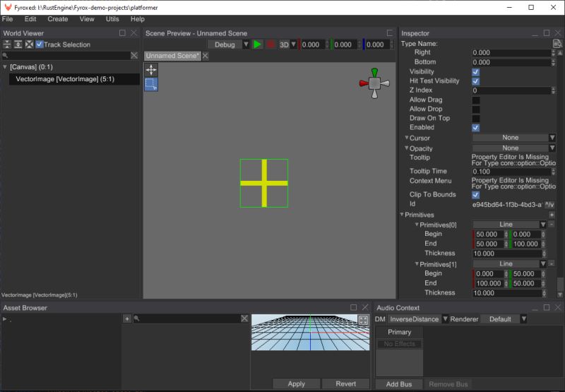Clear the World Viewer search filter
The width and height of the screenshot is (565, 392).
pos(134,56)
